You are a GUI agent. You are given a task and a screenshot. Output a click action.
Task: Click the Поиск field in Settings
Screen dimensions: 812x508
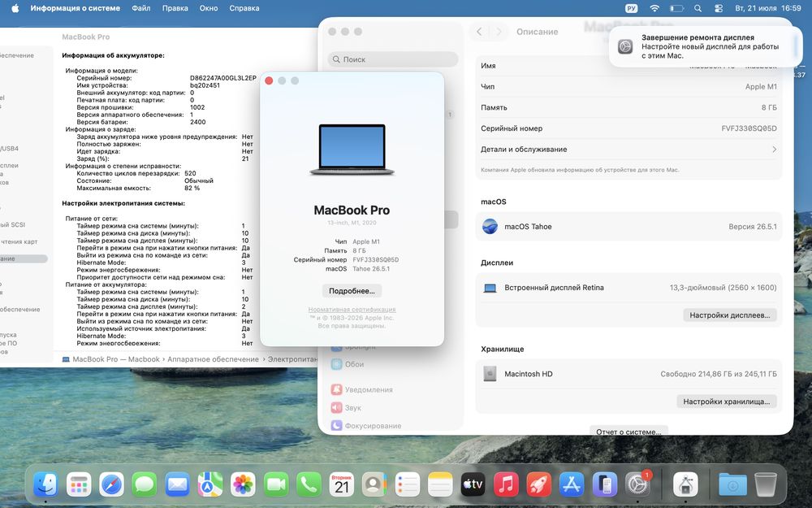(x=393, y=59)
